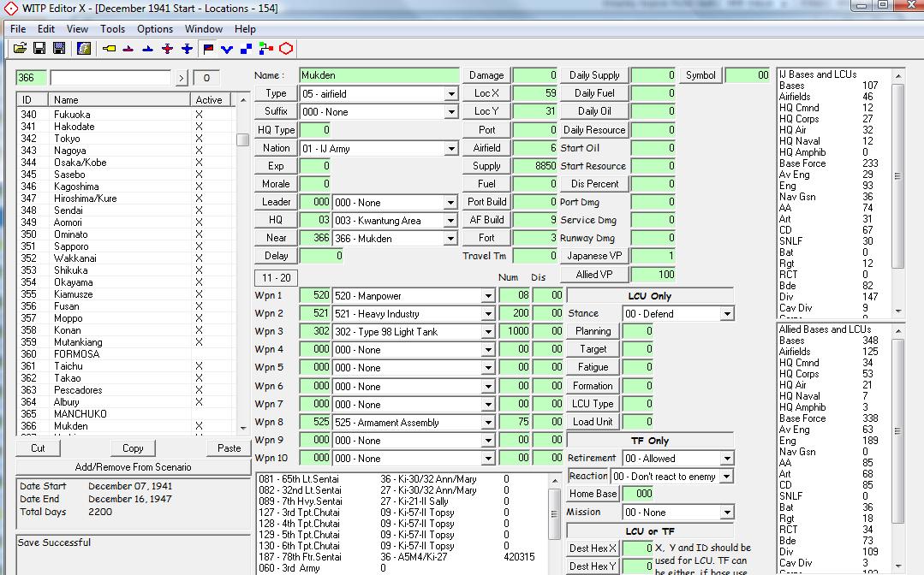Click the hierarchy tree diagram icon

click(265, 49)
